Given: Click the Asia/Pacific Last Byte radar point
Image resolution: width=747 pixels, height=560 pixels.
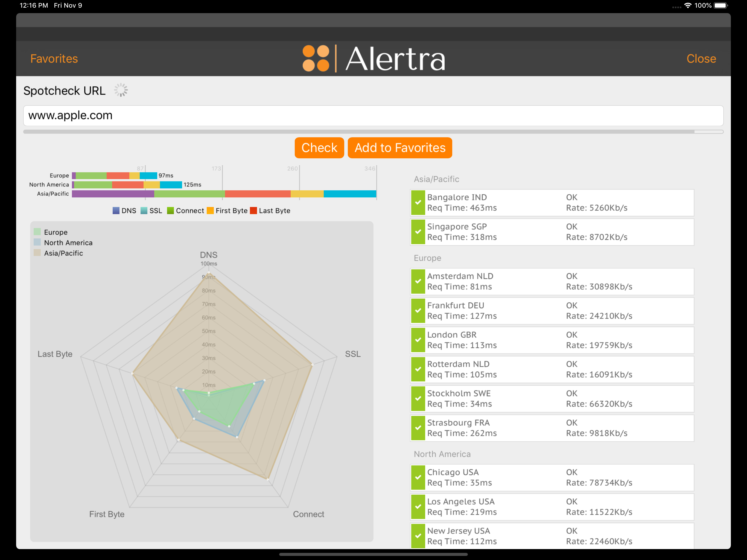Looking at the screenshot, I should pos(132,374).
